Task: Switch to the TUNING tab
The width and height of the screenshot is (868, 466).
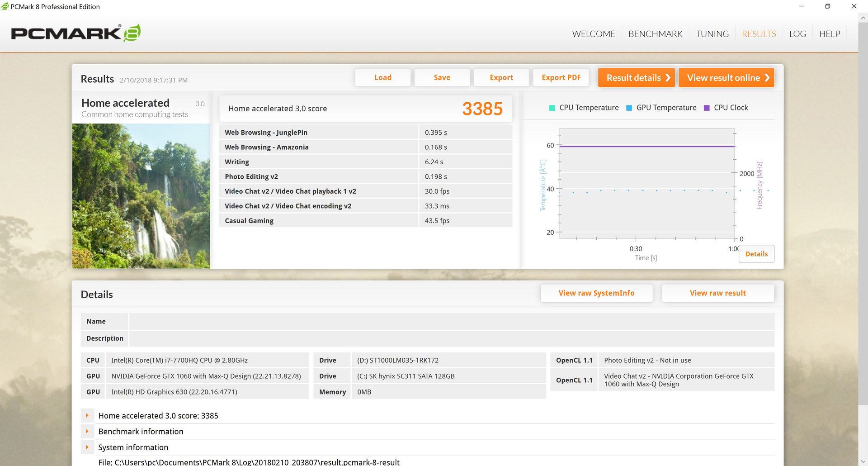Action: pyautogui.click(x=712, y=34)
